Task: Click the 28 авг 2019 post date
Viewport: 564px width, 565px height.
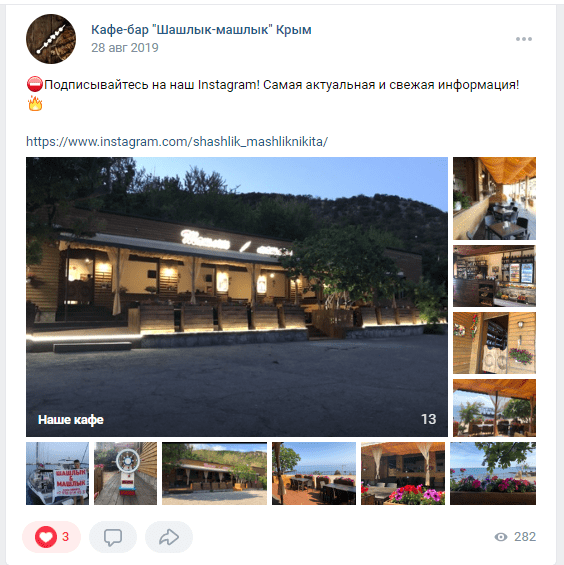Action: tap(125, 48)
